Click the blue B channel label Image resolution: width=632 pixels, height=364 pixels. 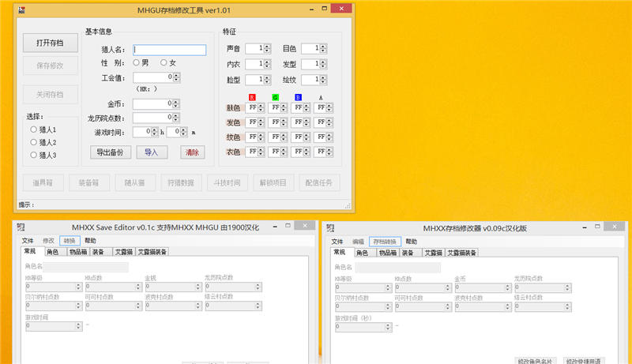point(298,97)
